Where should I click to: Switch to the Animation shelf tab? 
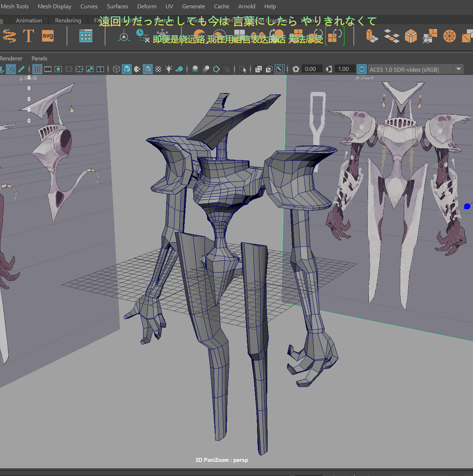[29, 20]
